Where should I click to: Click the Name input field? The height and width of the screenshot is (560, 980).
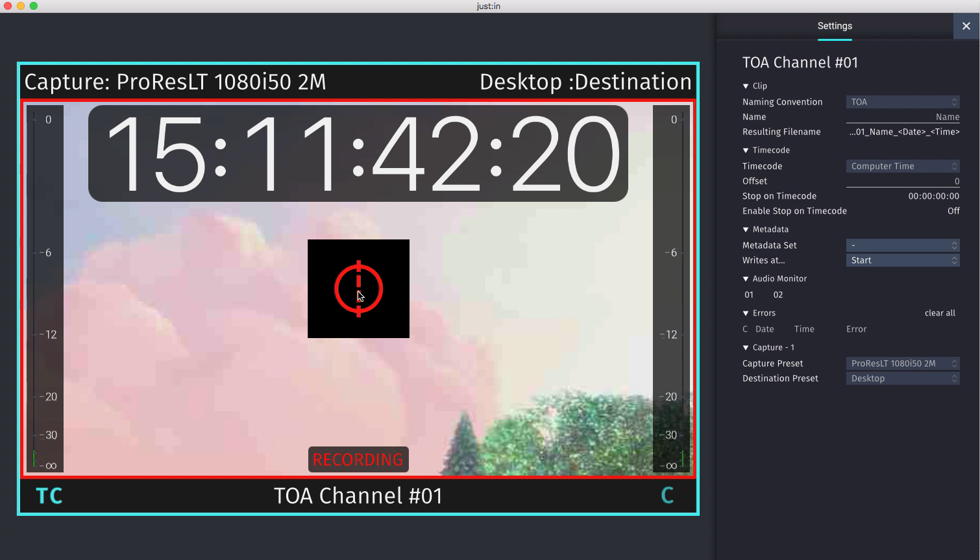point(903,117)
